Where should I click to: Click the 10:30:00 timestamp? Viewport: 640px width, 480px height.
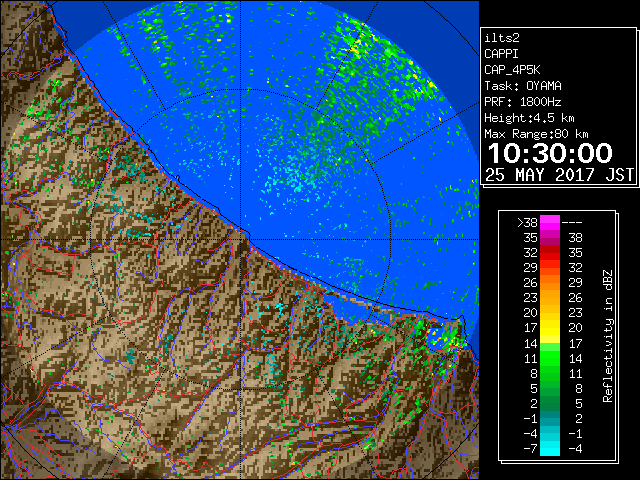(550, 153)
